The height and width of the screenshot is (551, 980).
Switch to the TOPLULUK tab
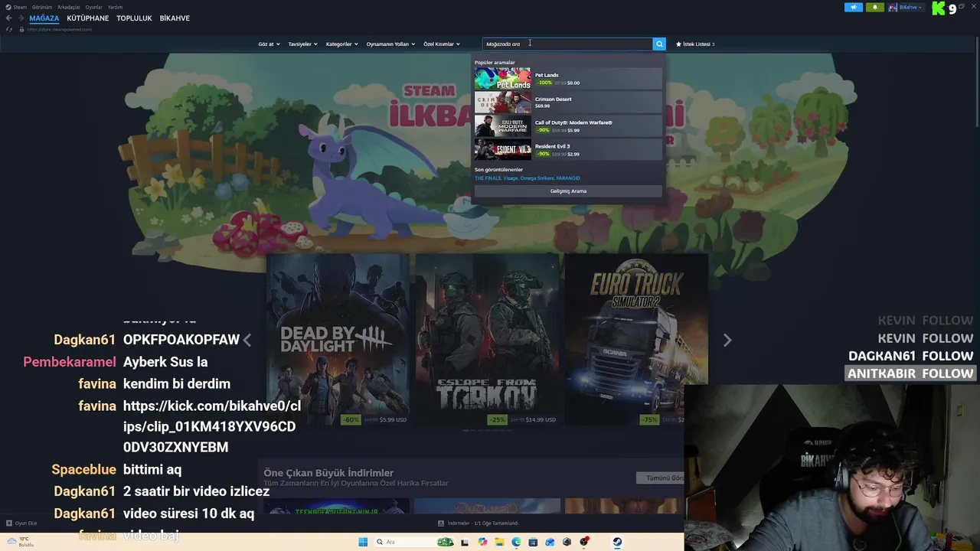134,18
